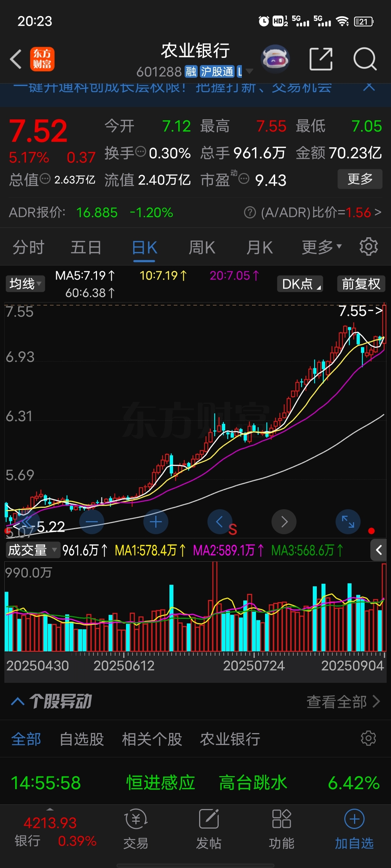Tap the 沪股通 tag
This screenshot has height=868, width=391.
(217, 71)
